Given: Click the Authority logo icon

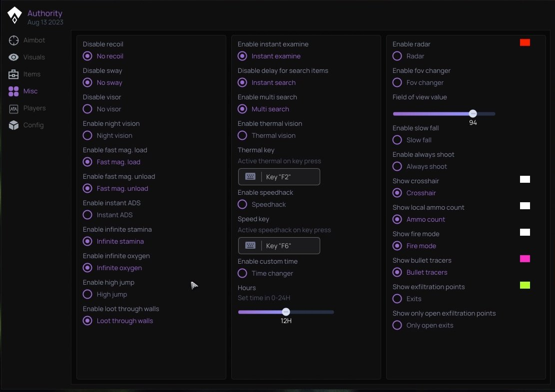Looking at the screenshot, I should point(14,16).
